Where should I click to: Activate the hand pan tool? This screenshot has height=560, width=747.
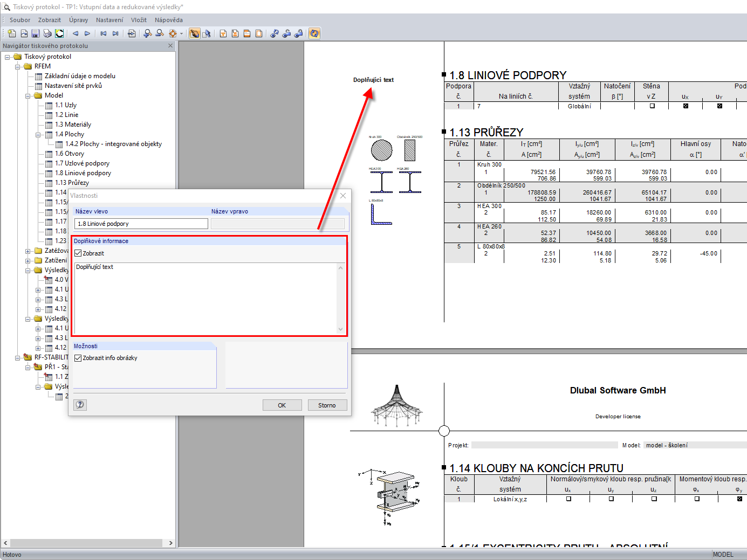point(195,33)
